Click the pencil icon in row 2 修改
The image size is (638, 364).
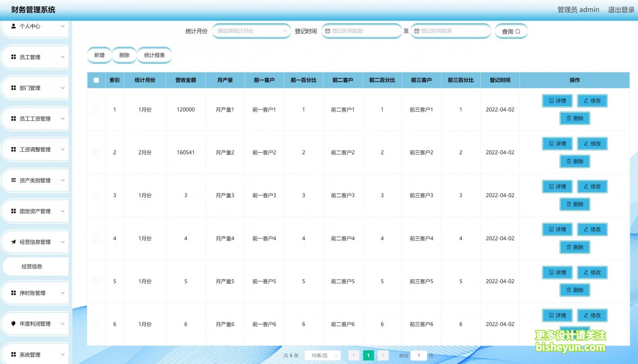coord(586,144)
